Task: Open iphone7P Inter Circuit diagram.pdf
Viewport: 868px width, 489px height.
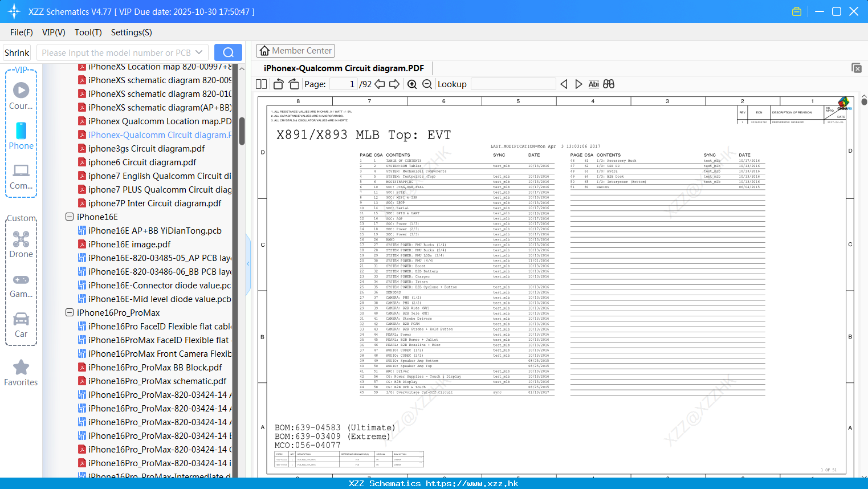Action: (x=150, y=203)
